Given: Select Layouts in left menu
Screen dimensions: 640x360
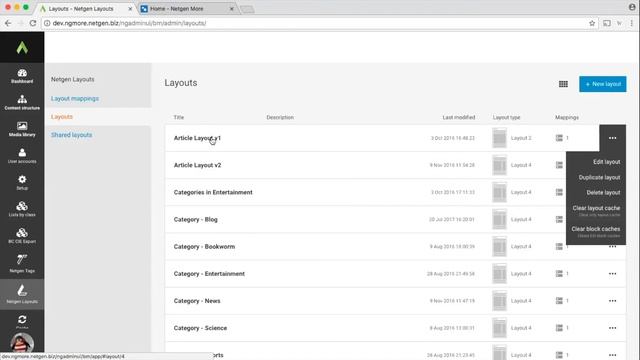Looking at the screenshot, I should (62, 117).
